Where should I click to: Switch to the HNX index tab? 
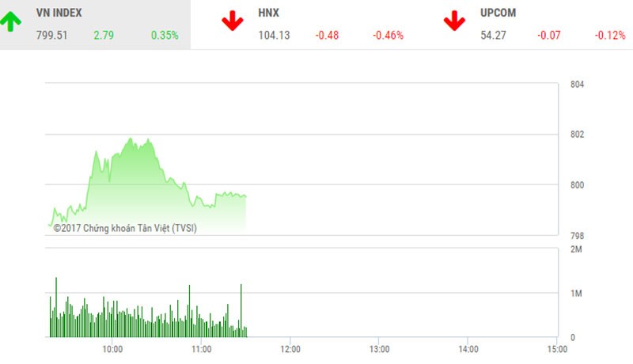tap(268, 13)
